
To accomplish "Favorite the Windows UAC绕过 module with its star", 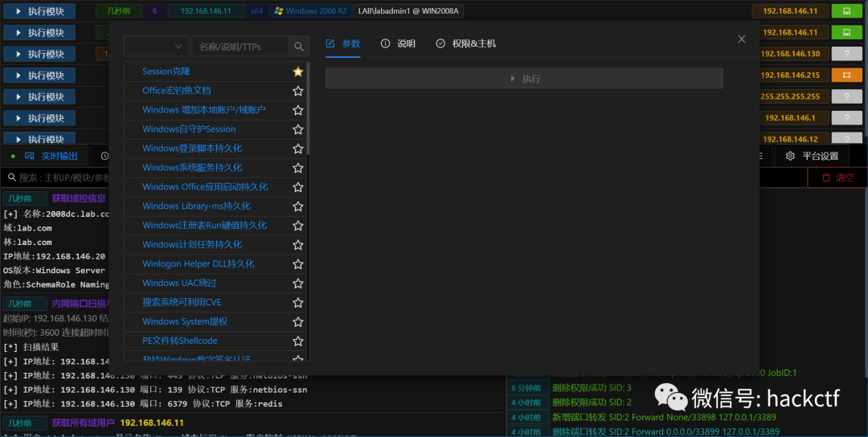I will coord(297,284).
